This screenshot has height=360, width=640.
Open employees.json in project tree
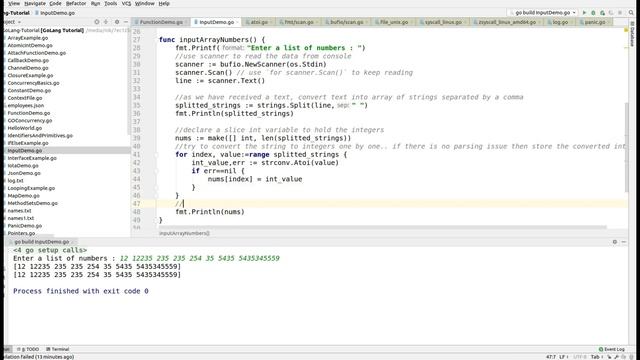pyautogui.click(x=26, y=105)
